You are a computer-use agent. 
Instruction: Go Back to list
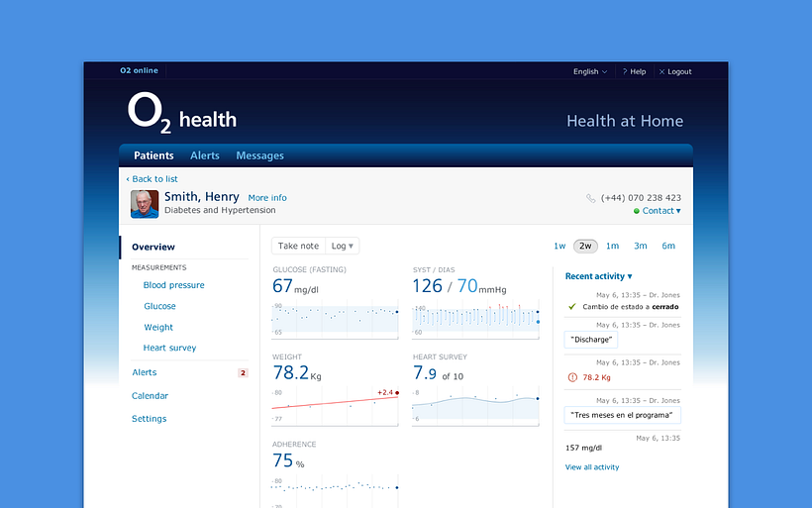(152, 178)
